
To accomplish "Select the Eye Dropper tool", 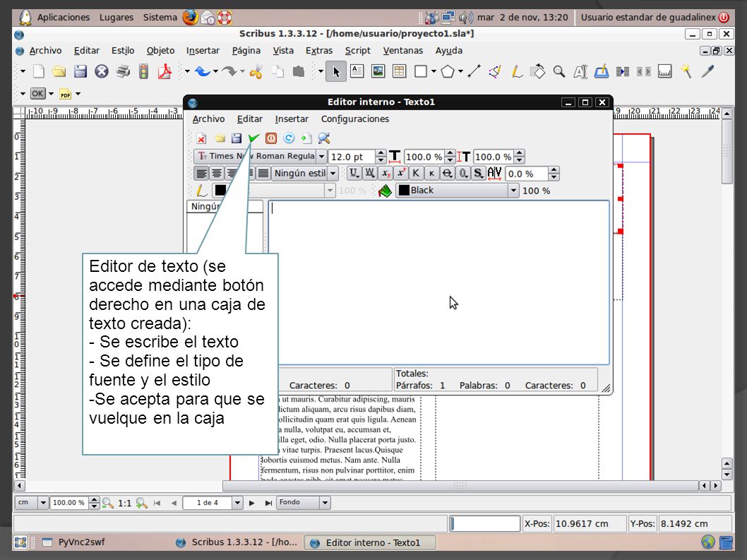I will click(708, 71).
